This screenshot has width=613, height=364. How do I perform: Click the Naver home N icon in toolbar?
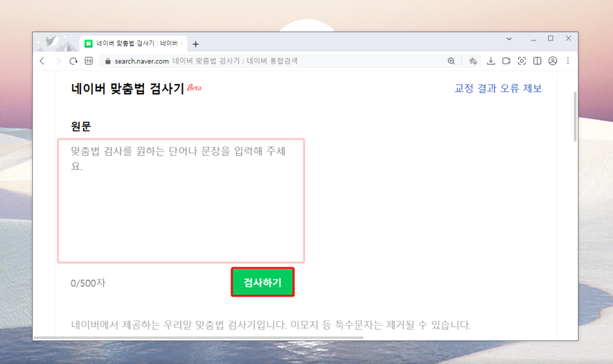coord(89,61)
